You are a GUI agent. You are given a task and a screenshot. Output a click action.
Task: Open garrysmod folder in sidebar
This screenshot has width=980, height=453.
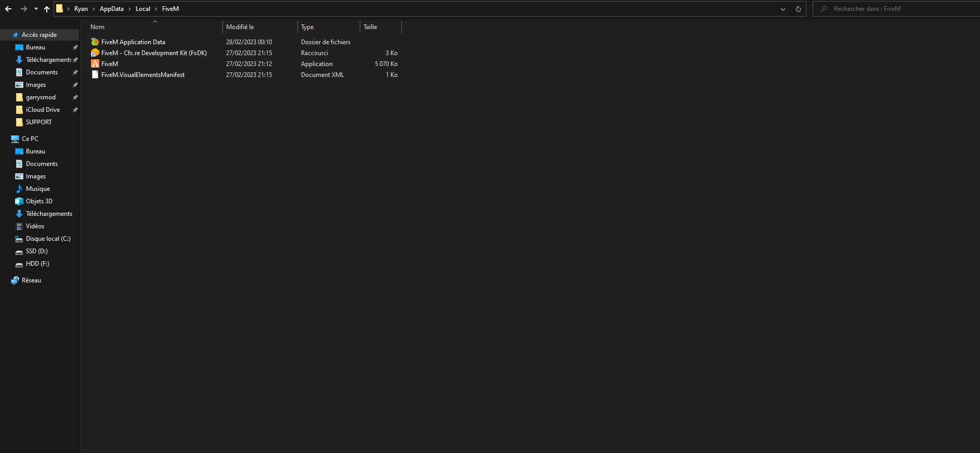click(x=40, y=97)
